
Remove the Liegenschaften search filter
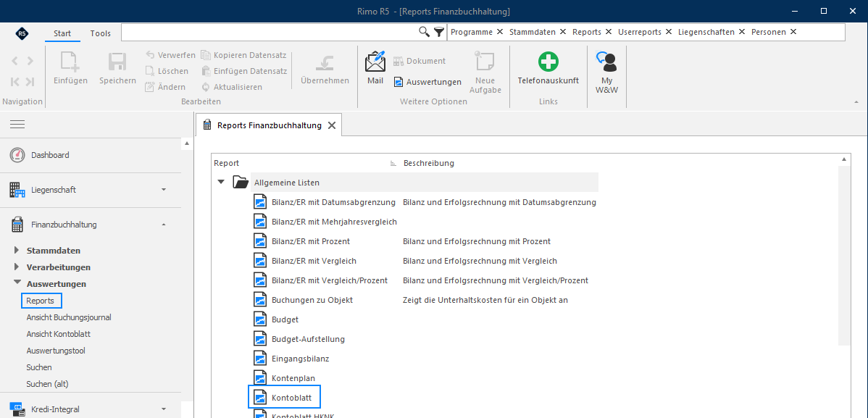(x=742, y=32)
